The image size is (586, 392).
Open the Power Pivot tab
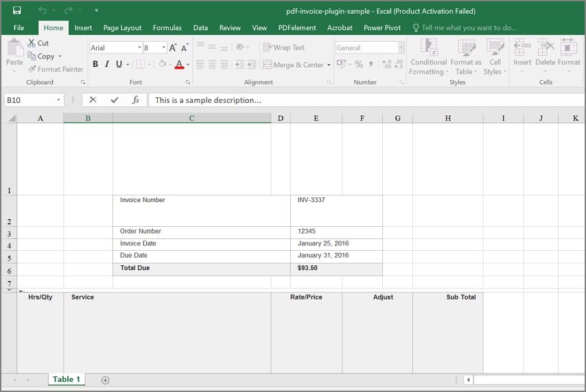click(x=382, y=27)
